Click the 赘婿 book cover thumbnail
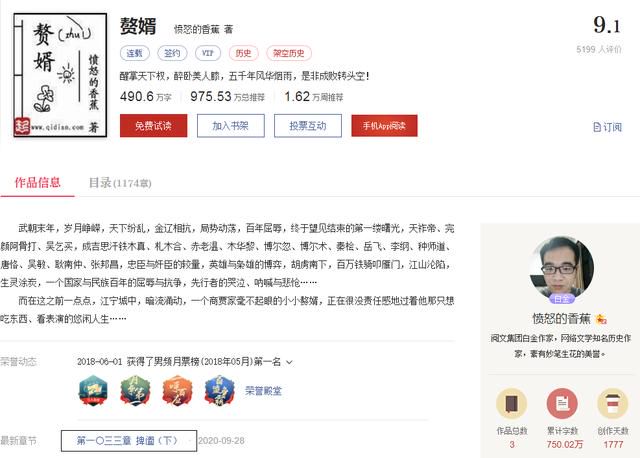Image resolution: width=640 pixels, height=458 pixels. click(x=60, y=75)
